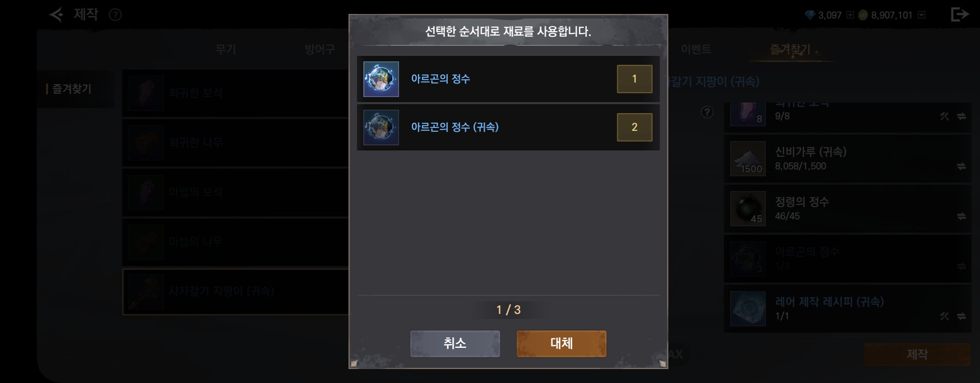The image size is (980, 383).
Task: Click the exit icon at top right
Action: pos(959,14)
